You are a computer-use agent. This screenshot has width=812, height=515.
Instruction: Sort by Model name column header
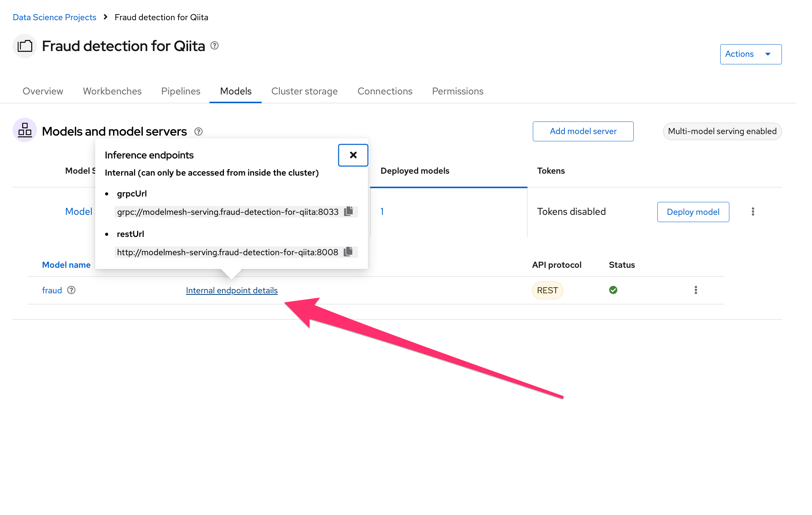coord(66,265)
